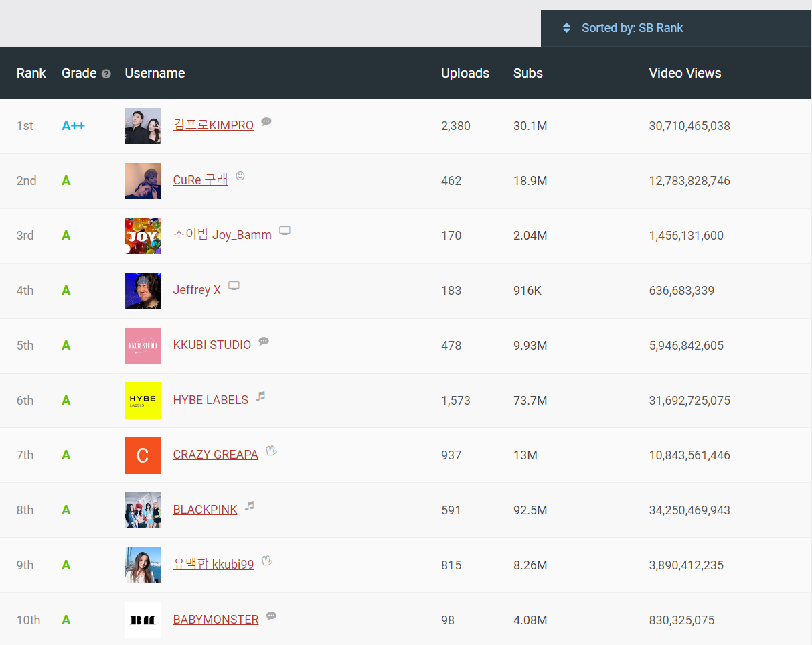Image resolution: width=812 pixels, height=645 pixels.
Task: Click the pink KKUBI STUDIO avatar
Action: tap(143, 346)
